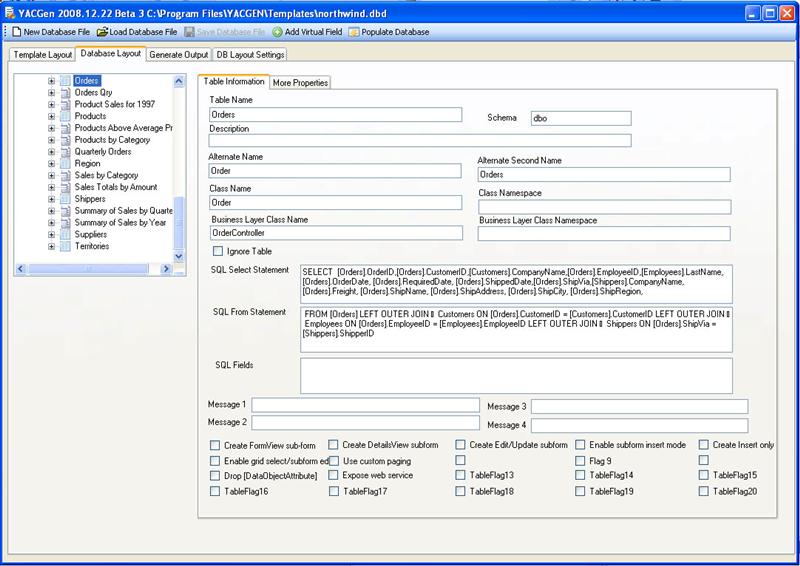Click the SQL Fields text area
Screen dimensions: 800x566
(516, 376)
